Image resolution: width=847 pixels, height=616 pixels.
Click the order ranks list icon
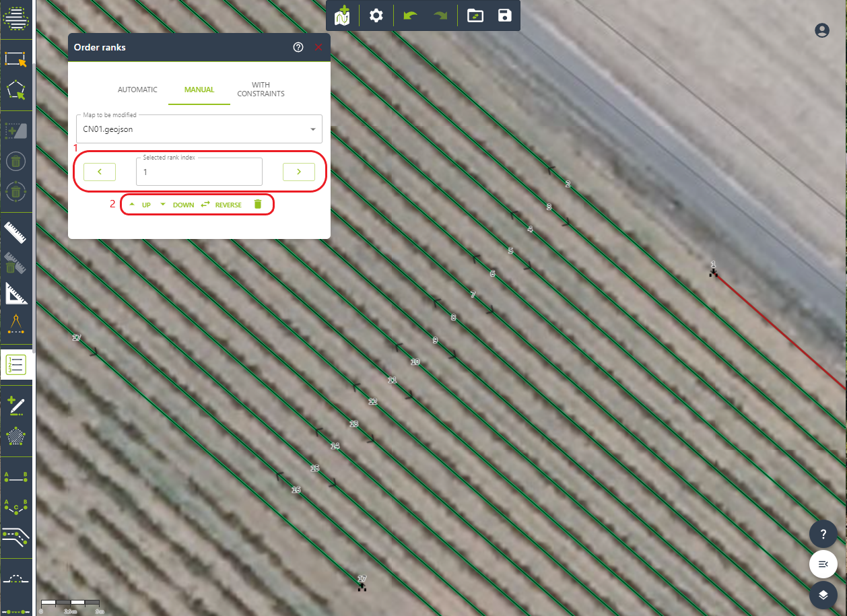pyautogui.click(x=15, y=364)
